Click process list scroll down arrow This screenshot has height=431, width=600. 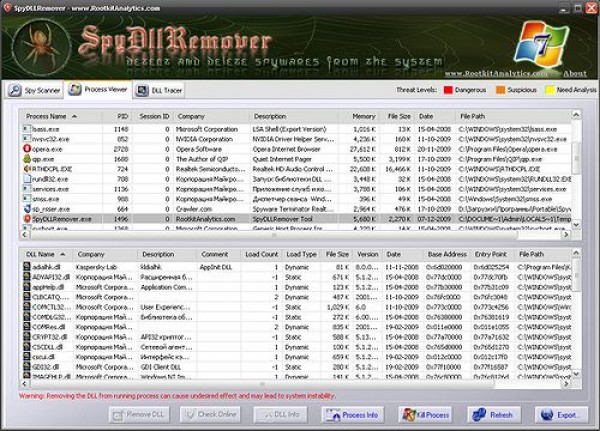tap(576, 224)
